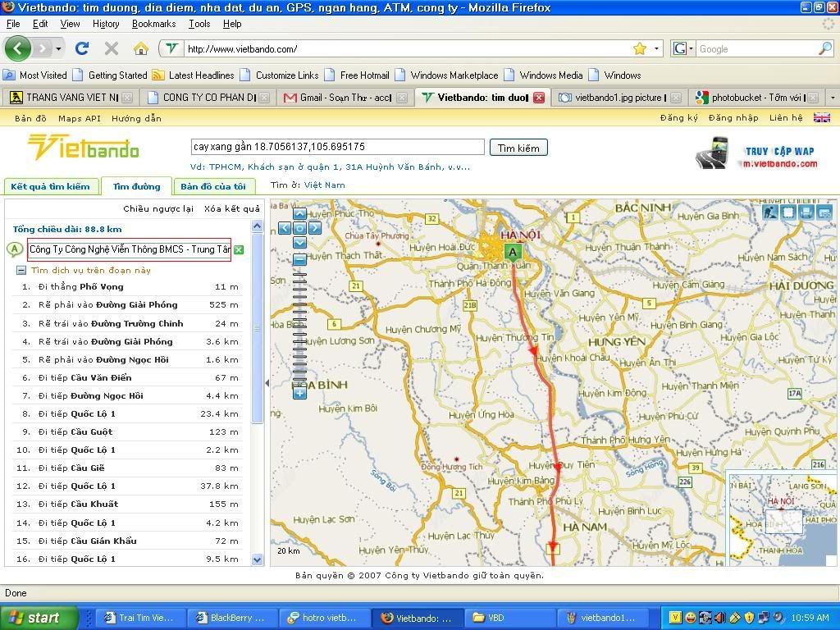The width and height of the screenshot is (840, 630).
Task: Click the plus zoom button on the map
Action: pos(299,394)
